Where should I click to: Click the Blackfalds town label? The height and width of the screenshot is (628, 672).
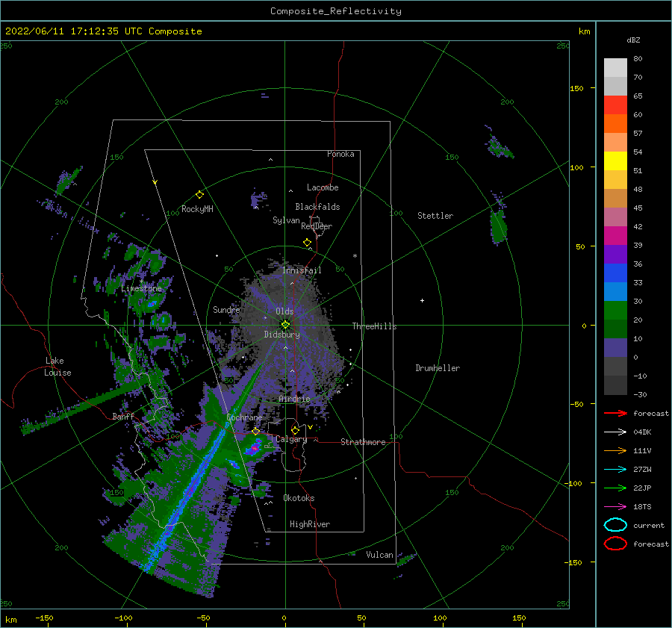point(317,207)
